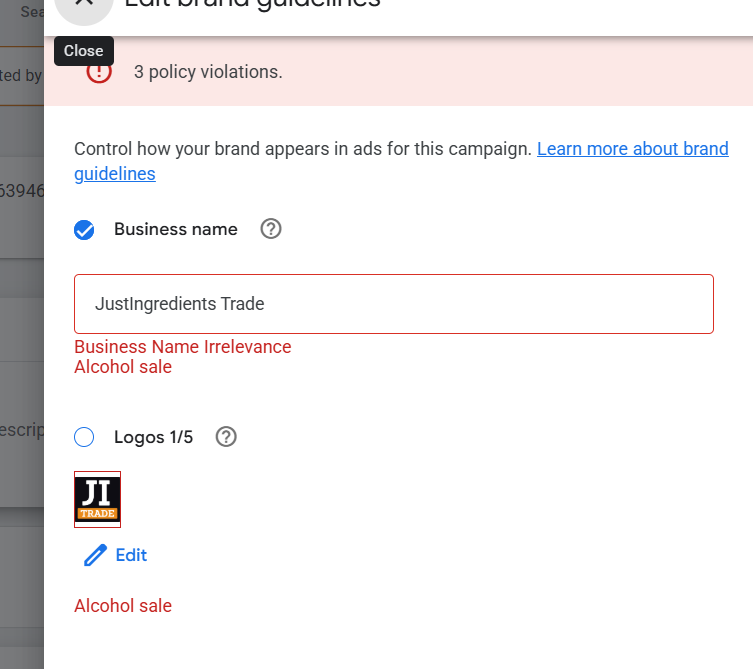Click the Logos 1/5 label
The height and width of the screenshot is (669, 753).
click(153, 437)
